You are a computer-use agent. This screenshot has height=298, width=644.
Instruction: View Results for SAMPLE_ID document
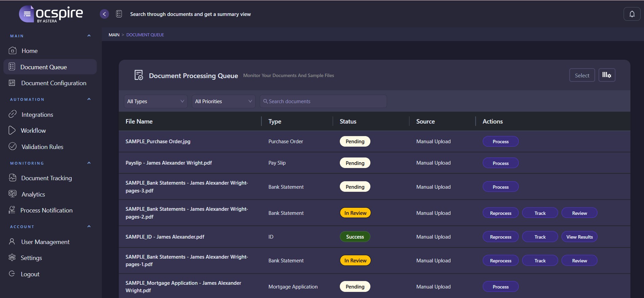tap(579, 237)
